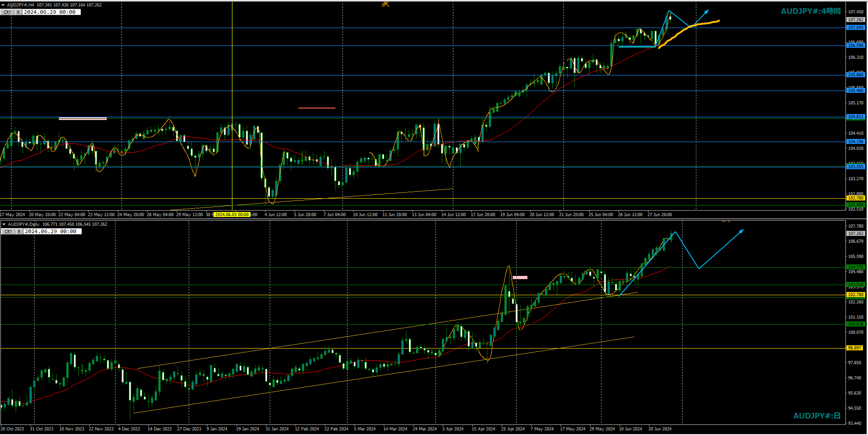This screenshot has width=868, height=435.
Task: Click the 17 May 2024 time axis label
Action: [13, 215]
